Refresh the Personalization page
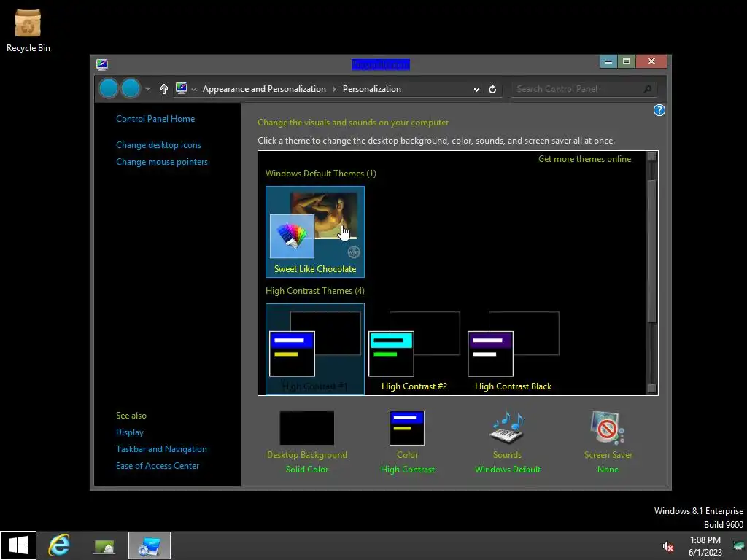This screenshot has width=747, height=560. (x=492, y=89)
